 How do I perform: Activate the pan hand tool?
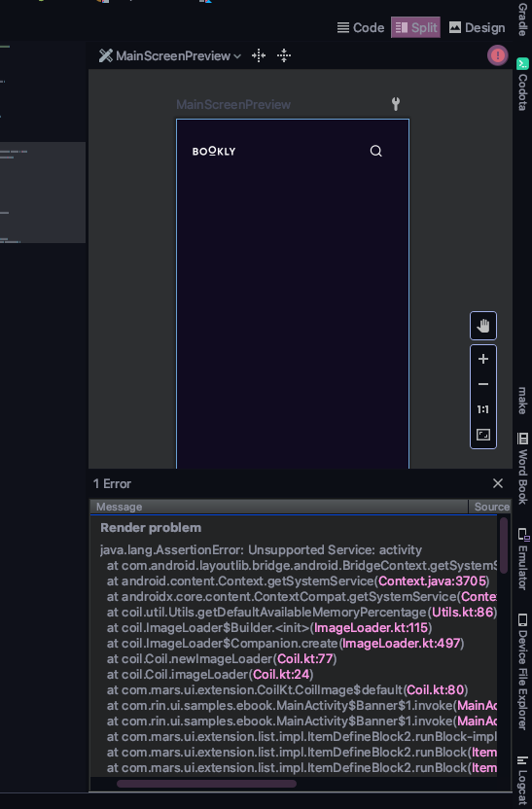[x=483, y=326]
